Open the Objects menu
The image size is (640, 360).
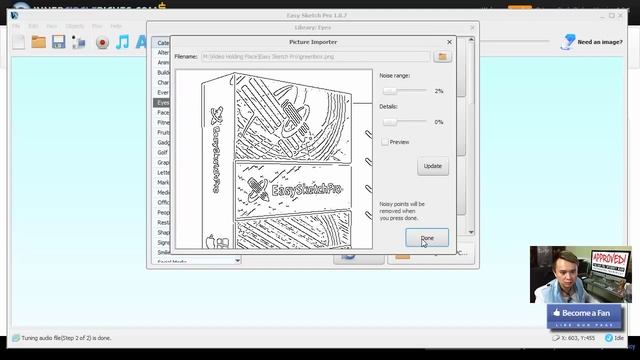pyautogui.click(x=74, y=26)
